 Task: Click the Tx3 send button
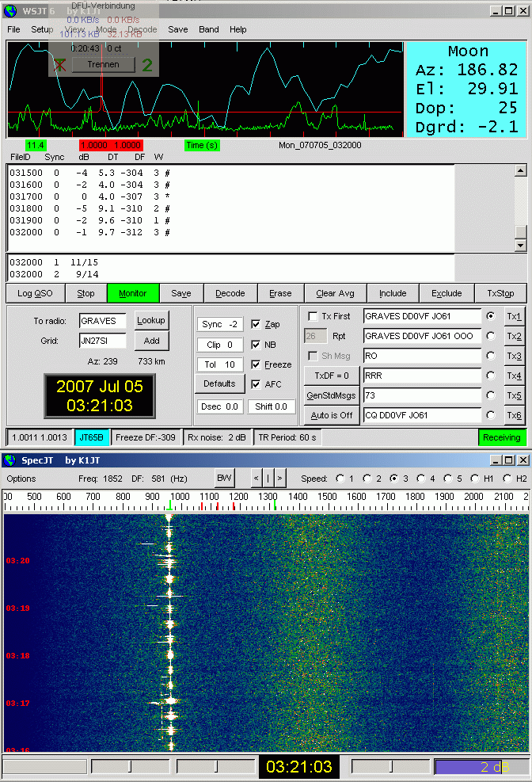514,356
